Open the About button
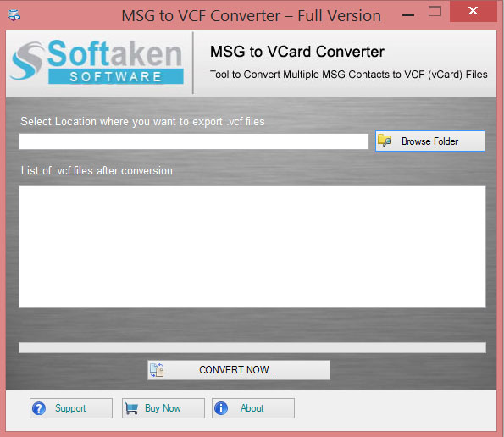Image resolution: width=504 pixels, height=437 pixels. click(x=253, y=408)
